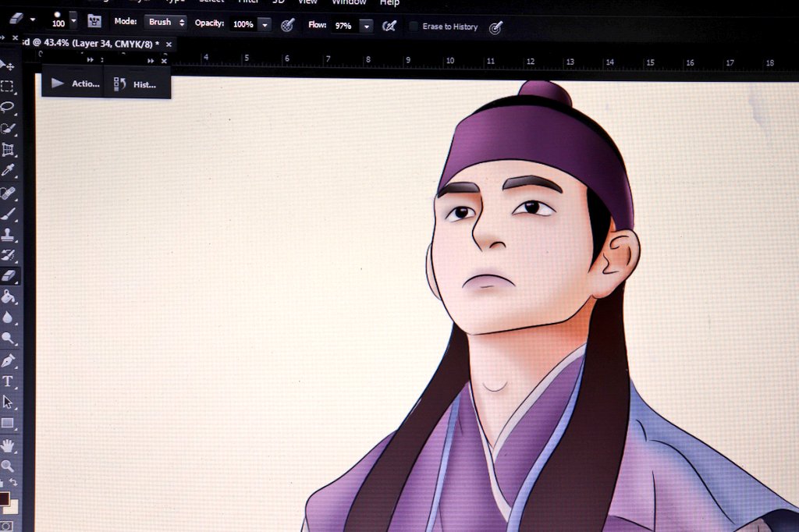The image size is (799, 532).
Task: Open the Actions panel button
Action: 74,83
